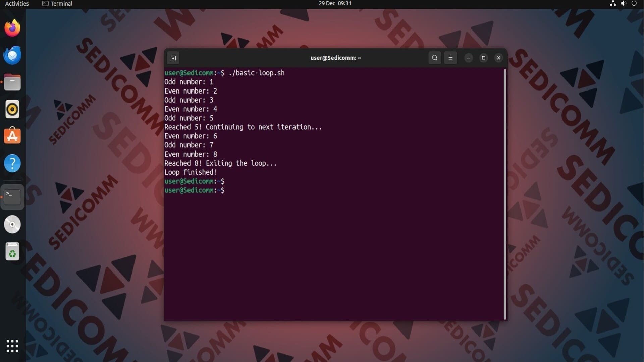Viewport: 644px width, 362px height.
Task: Open the clock and calendar panel
Action: pyautogui.click(x=335, y=3)
